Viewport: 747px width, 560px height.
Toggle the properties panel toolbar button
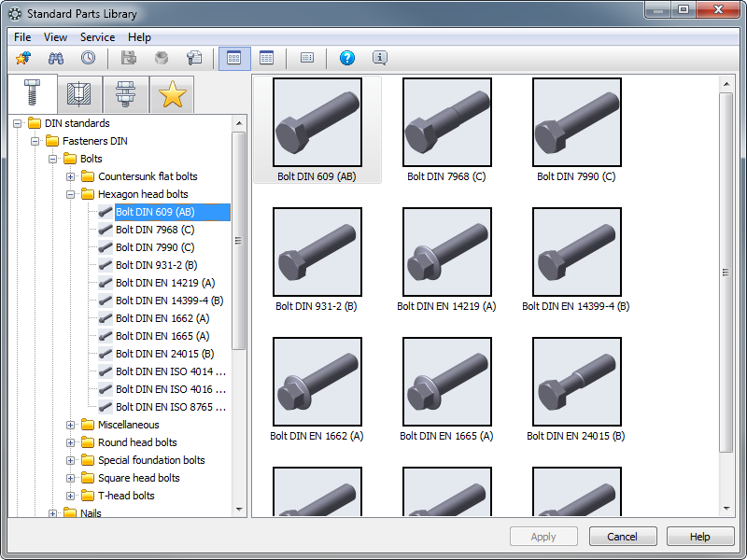pos(307,58)
